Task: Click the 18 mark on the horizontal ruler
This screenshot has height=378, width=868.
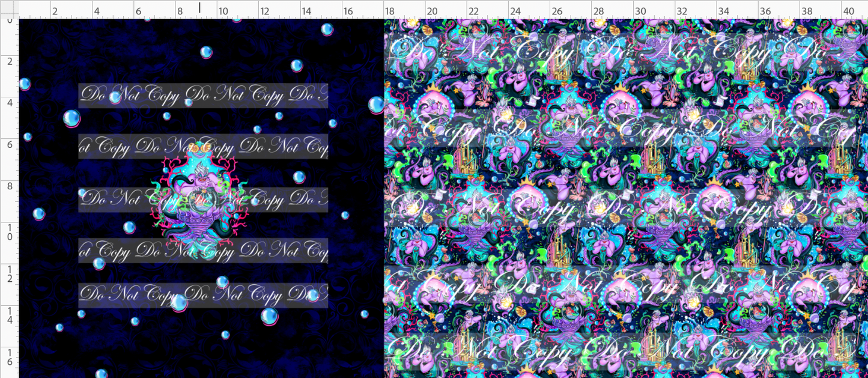Action: [390, 11]
